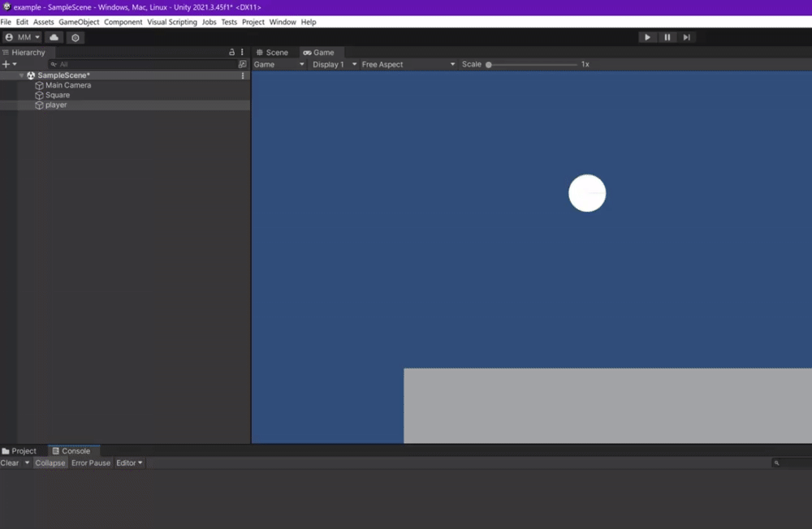The height and width of the screenshot is (529, 812).
Task: Collapse the SampleScene tree in Hierarchy
Action: click(x=22, y=75)
